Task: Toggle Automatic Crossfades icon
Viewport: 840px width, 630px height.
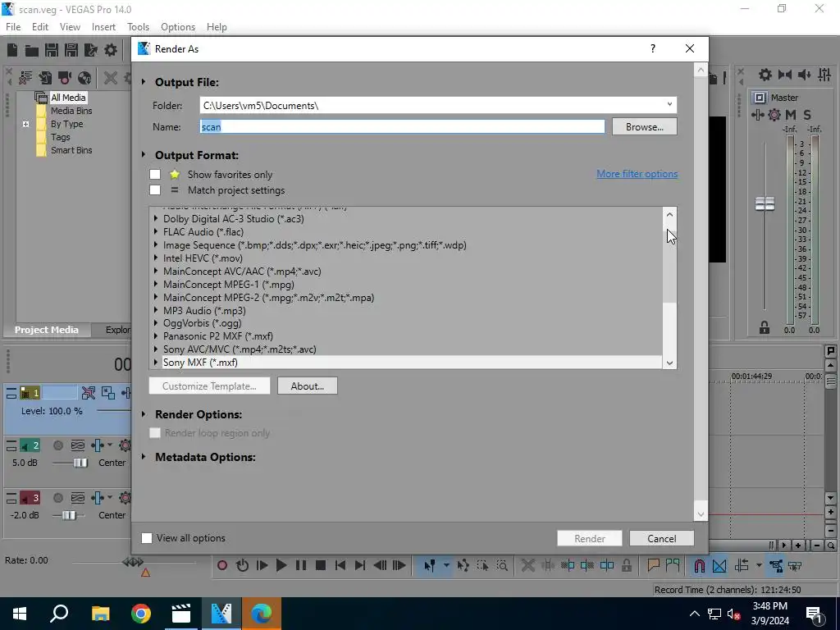Action: 719,565
